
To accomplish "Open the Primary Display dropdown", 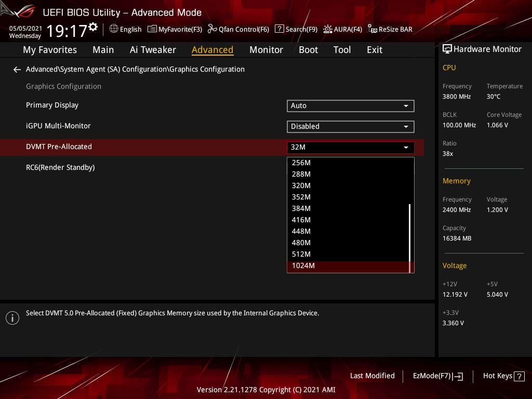I will [x=351, y=106].
